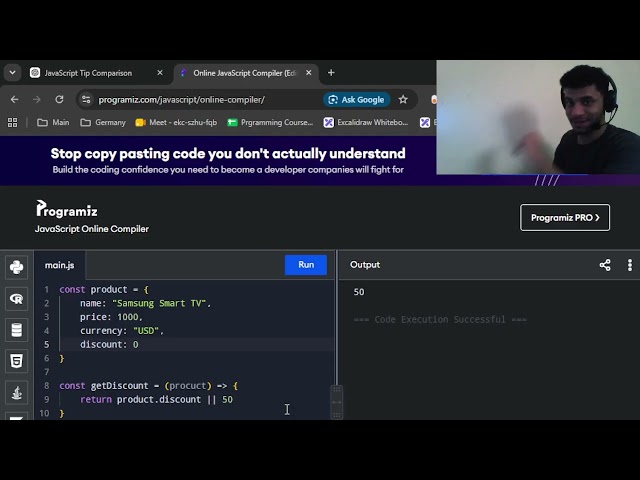
Task: Click the Output panel label
Action: [365, 265]
